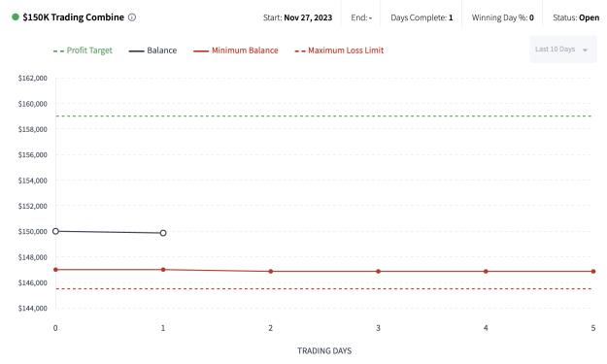Viewport: 607px width, 364px height.
Task: Click the Status: Open label
Action: coord(576,17)
